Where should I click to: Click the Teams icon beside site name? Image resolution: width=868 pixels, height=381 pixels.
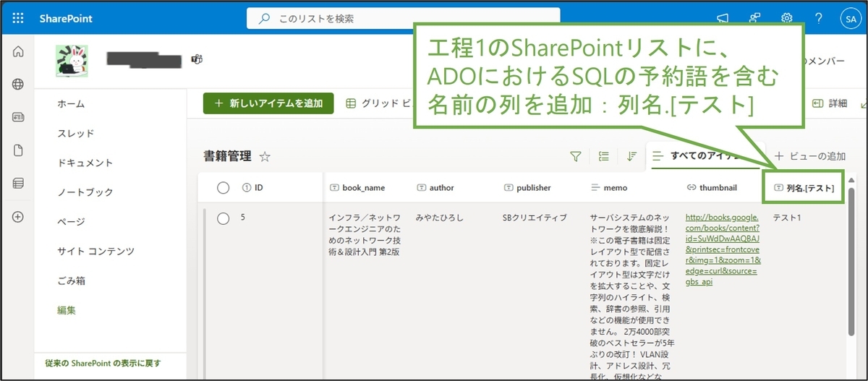click(196, 59)
